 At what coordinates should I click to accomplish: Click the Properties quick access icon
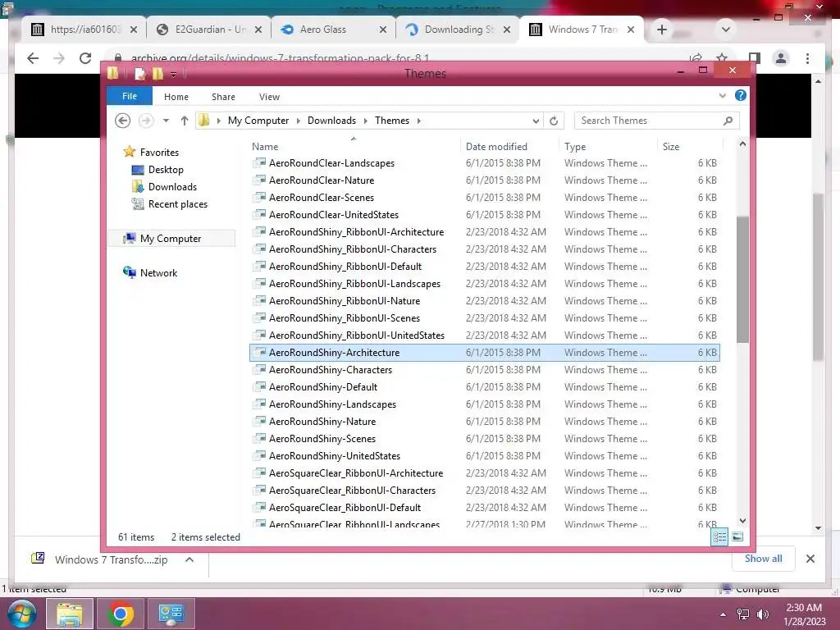tap(139, 73)
